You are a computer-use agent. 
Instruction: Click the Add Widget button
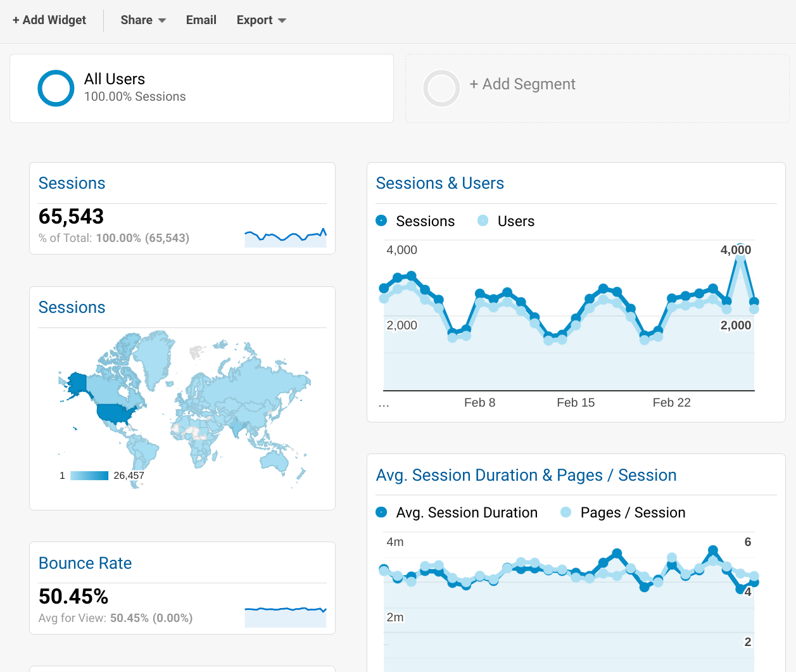[x=49, y=20]
